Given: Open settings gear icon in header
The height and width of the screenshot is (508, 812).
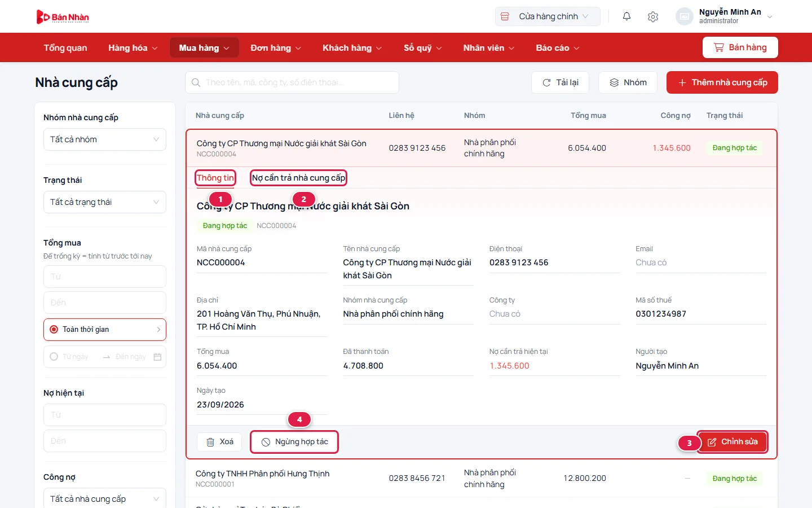Looking at the screenshot, I should click(653, 16).
